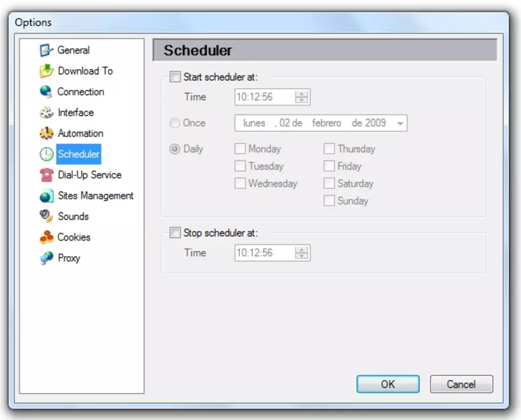Check the Wednesday checkbox
This screenshot has height=420, width=521.
pyautogui.click(x=240, y=183)
